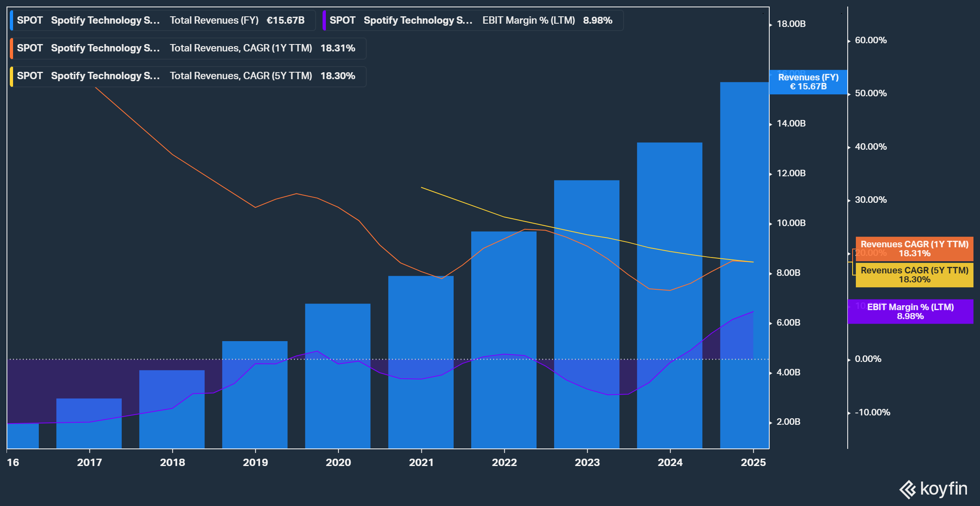Click the 2022 x-axis label
Viewport: 980px width, 506px height.
coord(504,462)
